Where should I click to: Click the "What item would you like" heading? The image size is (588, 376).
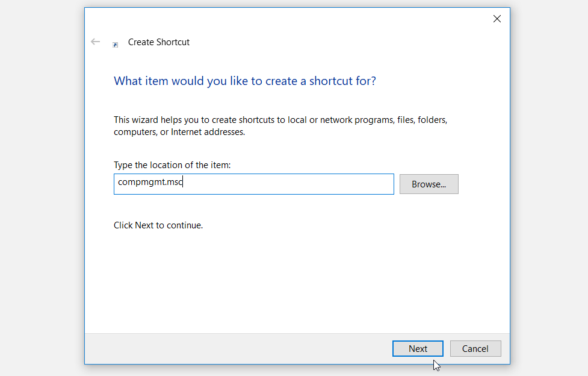[x=244, y=81]
